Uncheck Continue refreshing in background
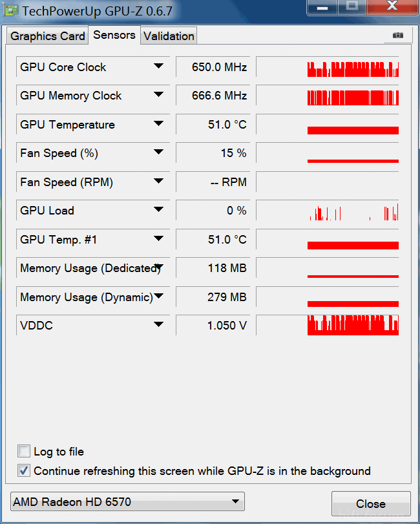 (24, 470)
